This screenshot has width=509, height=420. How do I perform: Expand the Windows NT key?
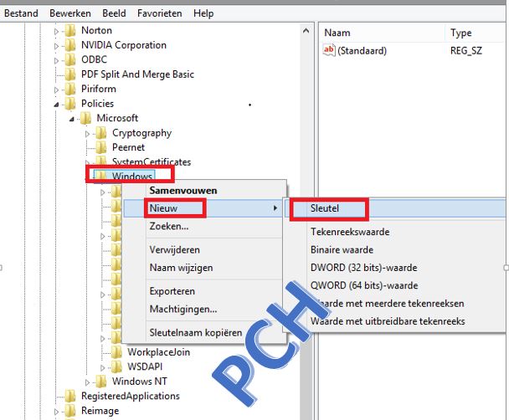pos(87,382)
